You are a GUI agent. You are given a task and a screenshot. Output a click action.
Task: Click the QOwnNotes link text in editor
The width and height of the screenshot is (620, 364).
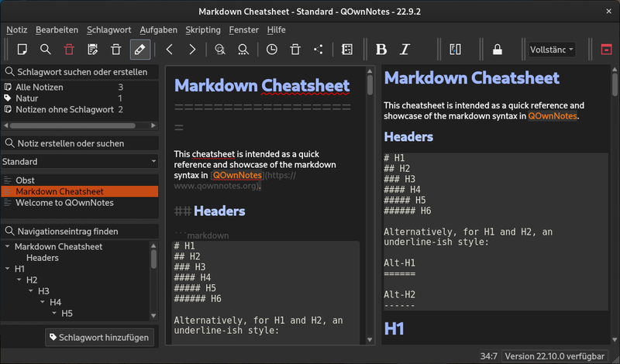[x=237, y=175]
